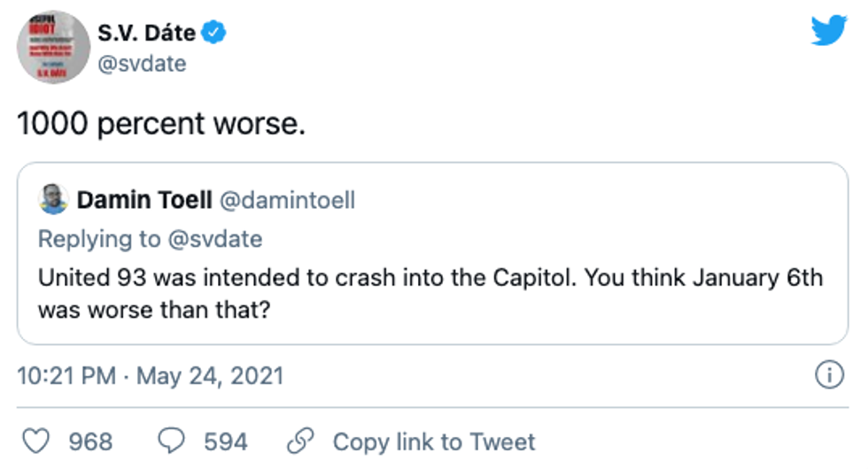Open the Damin Toell display name

(143, 200)
